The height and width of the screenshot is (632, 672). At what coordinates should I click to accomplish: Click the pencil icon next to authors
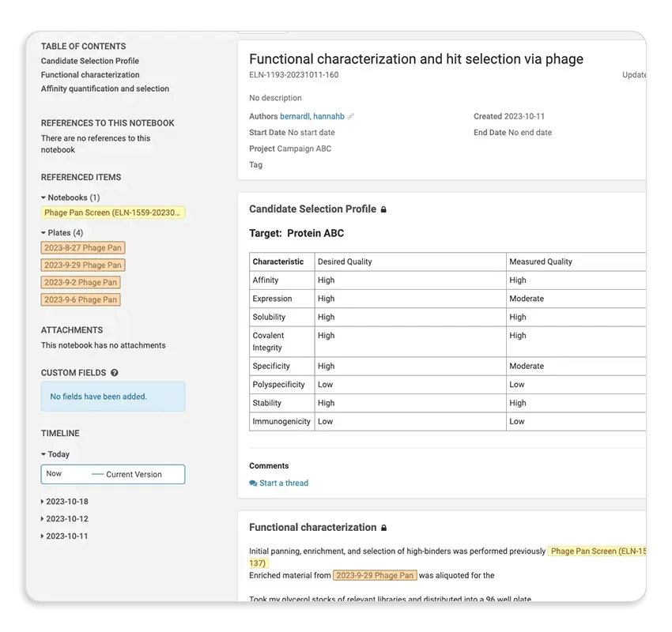pos(351,117)
